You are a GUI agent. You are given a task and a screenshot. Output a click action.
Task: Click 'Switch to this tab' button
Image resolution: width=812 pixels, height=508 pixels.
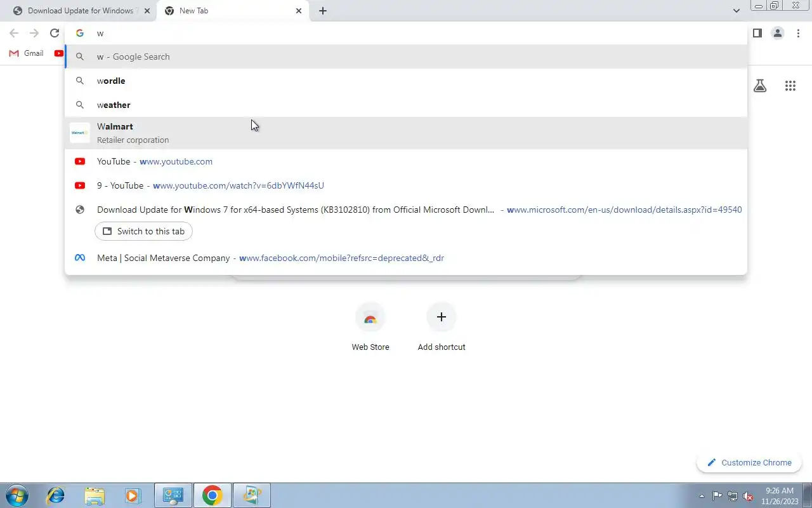tap(143, 231)
